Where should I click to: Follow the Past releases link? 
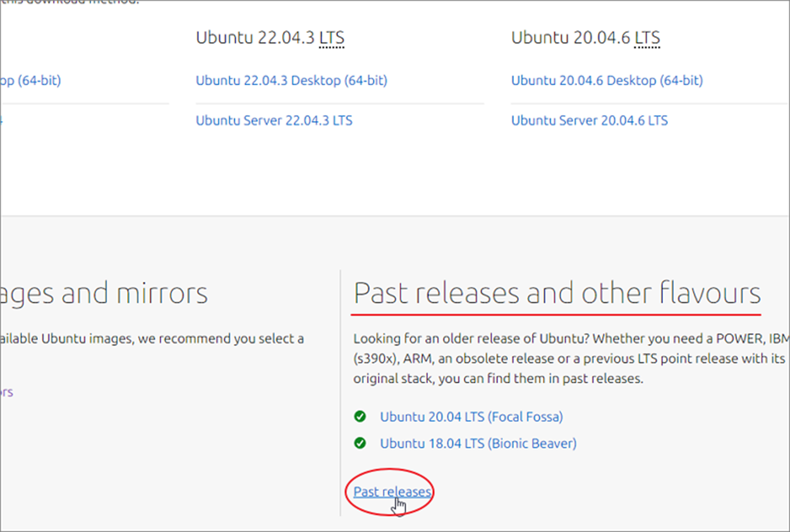tap(392, 492)
